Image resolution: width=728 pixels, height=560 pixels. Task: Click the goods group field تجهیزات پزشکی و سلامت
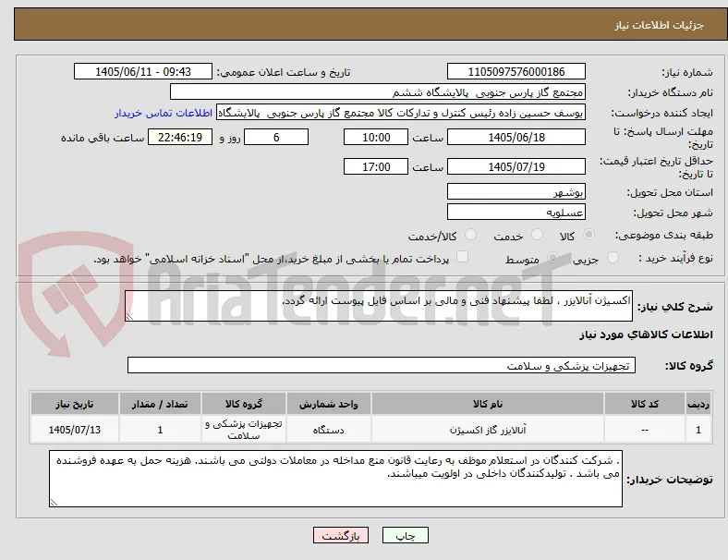382,365
